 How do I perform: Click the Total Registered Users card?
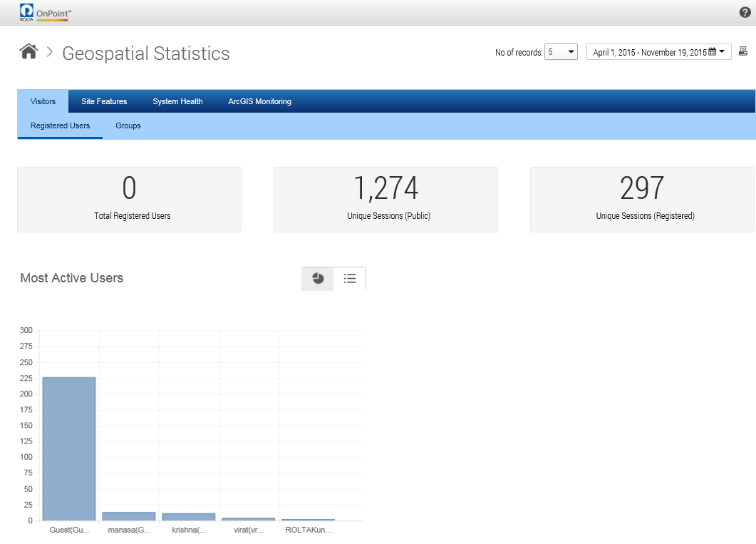(x=129, y=200)
